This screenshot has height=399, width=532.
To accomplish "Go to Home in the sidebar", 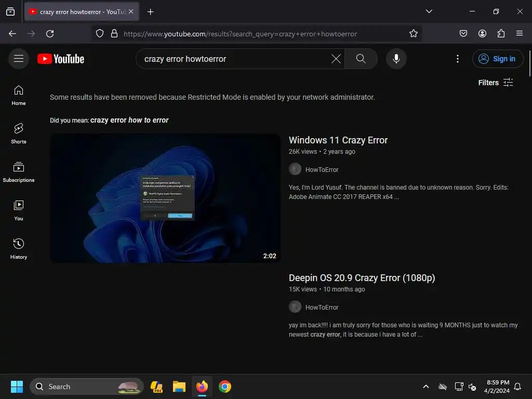I will click(19, 96).
